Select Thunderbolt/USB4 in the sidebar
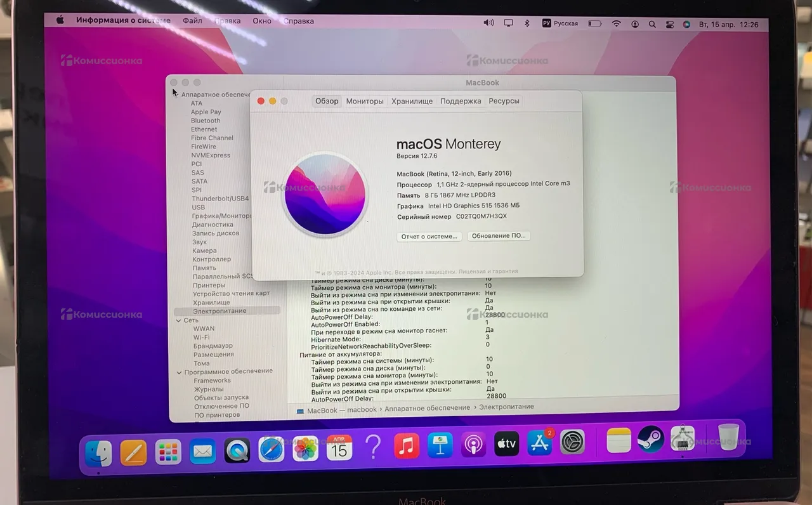 pos(220,199)
